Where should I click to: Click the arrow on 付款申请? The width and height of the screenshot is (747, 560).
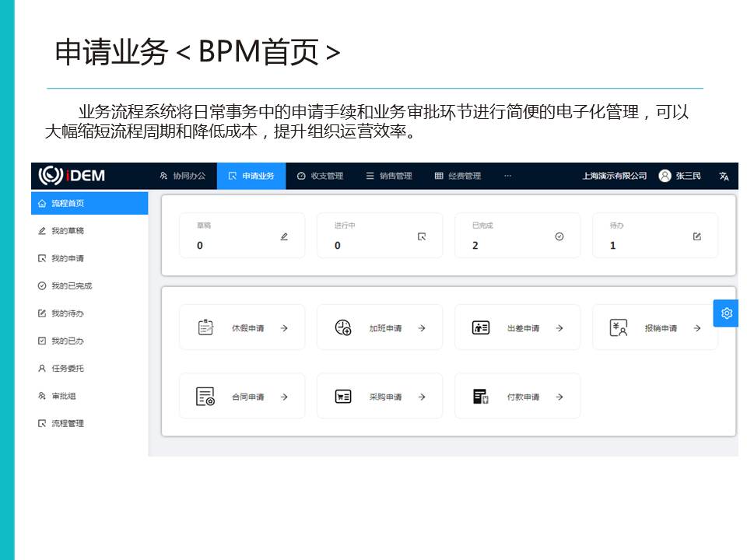[x=559, y=397]
